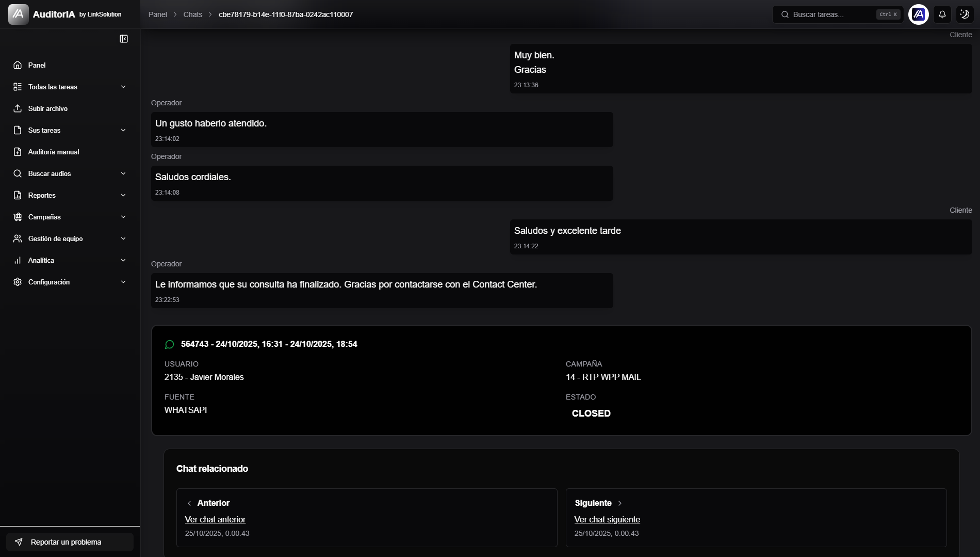
Task: Open the Ver chat anterior link
Action: (215, 519)
